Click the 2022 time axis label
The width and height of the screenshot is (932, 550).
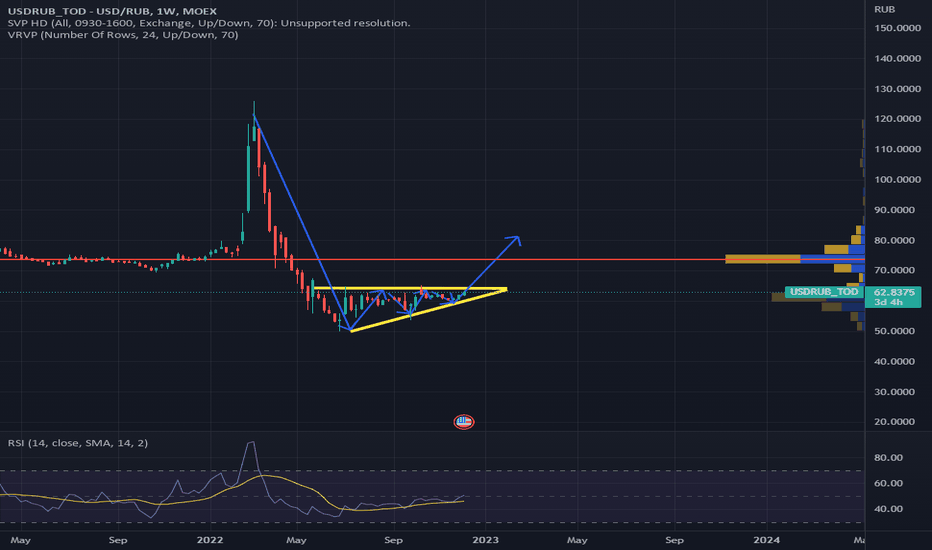coord(210,540)
